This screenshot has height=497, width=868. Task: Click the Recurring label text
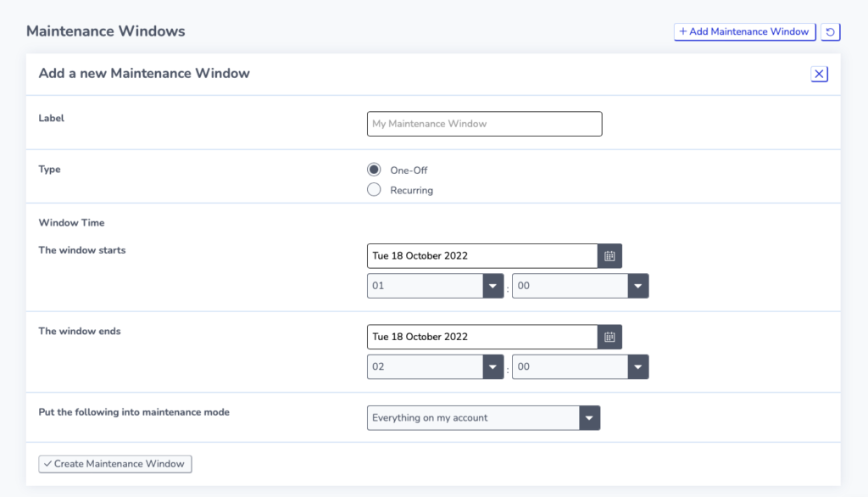(411, 190)
